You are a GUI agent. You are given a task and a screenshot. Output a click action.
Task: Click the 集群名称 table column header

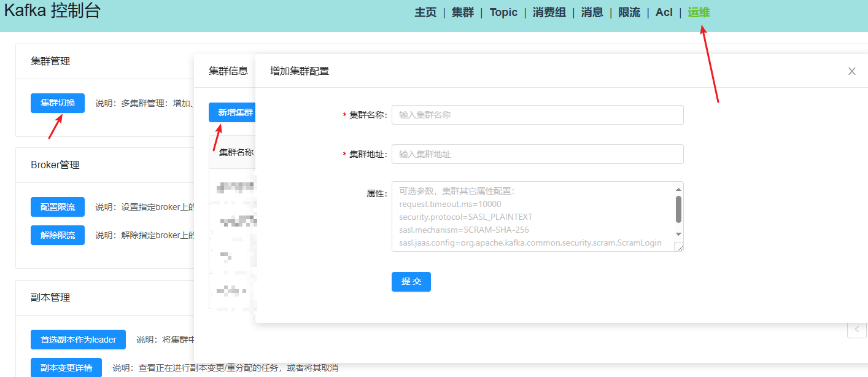coord(236,152)
